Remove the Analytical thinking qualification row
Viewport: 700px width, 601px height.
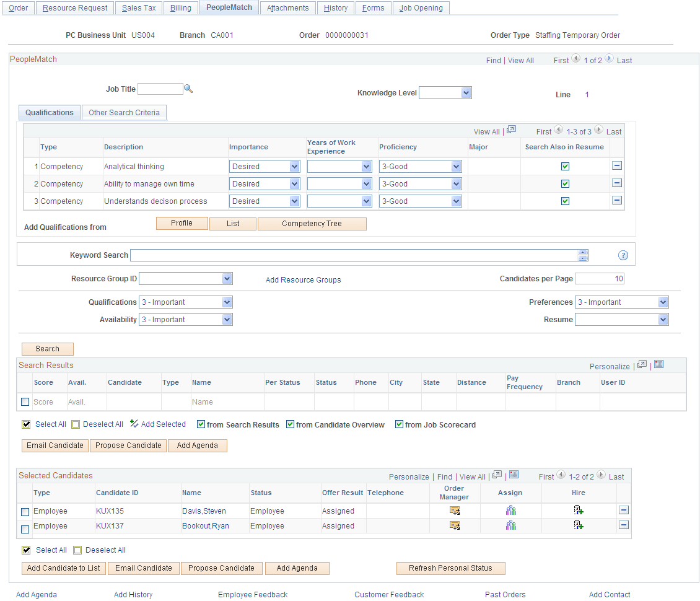coord(617,165)
